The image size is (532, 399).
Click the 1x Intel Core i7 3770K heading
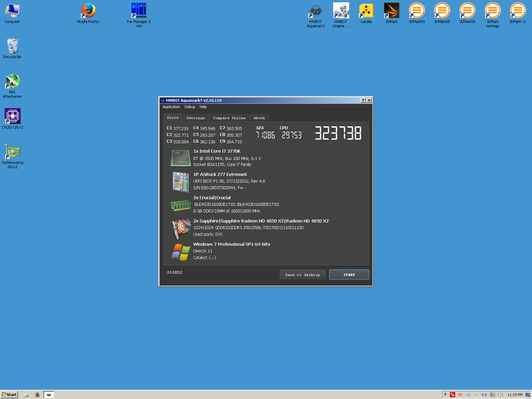pyautogui.click(x=217, y=151)
